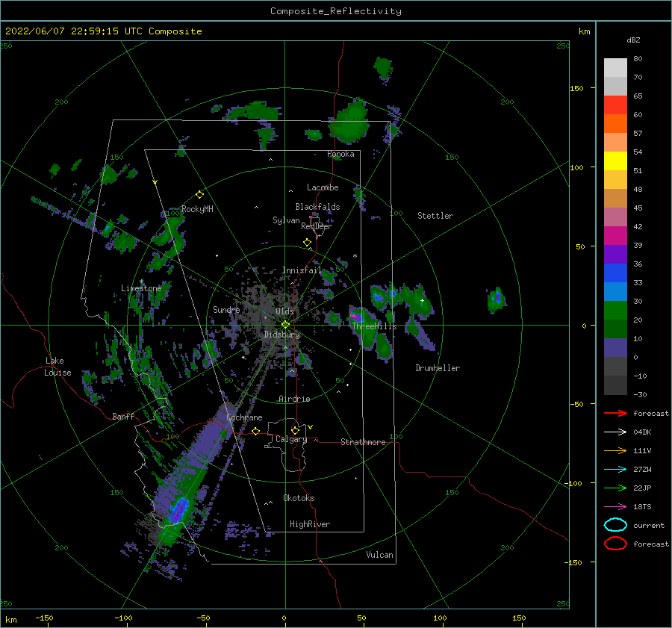Click the magenta 18TS arrow legend icon
The width and height of the screenshot is (672, 628).
pos(615,507)
